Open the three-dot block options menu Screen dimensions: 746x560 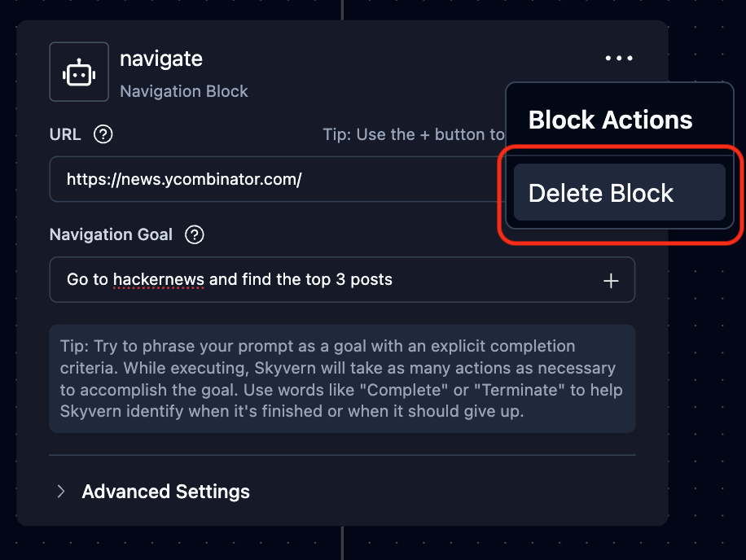[619, 58]
